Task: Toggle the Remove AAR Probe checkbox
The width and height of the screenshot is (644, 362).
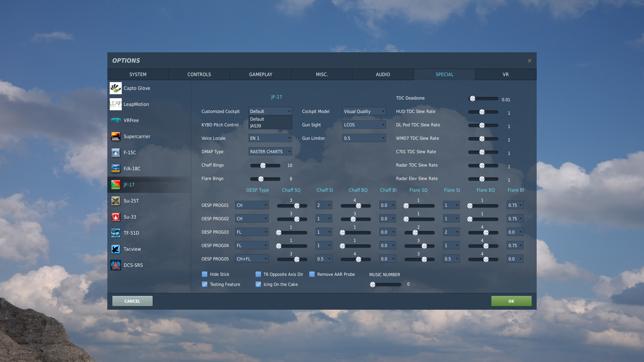Action: click(x=312, y=274)
